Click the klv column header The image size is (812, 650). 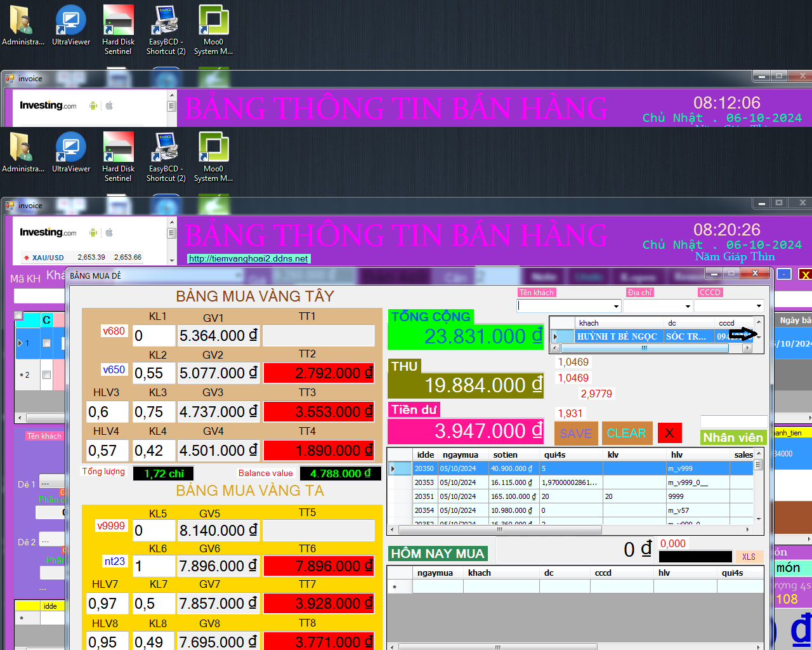[x=613, y=454]
